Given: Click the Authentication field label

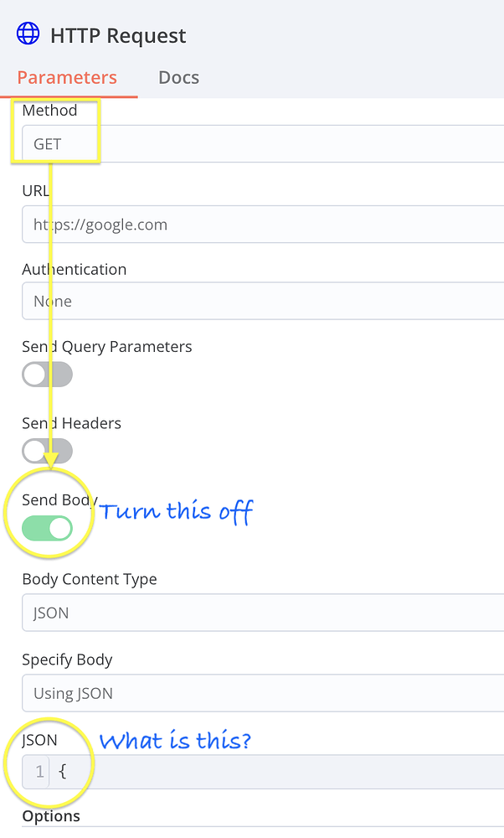Looking at the screenshot, I should [x=74, y=269].
